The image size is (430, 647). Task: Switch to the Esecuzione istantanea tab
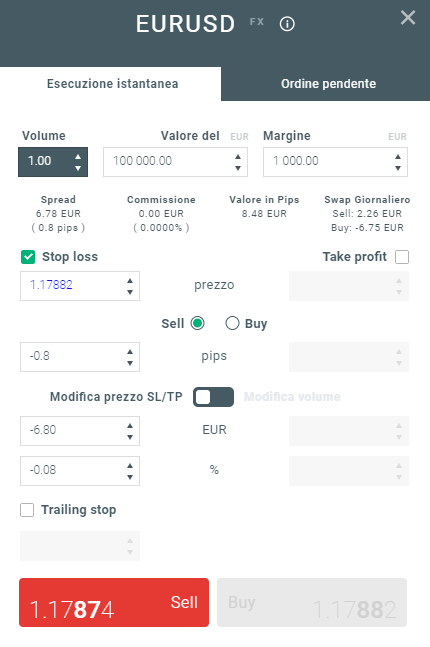(x=111, y=84)
